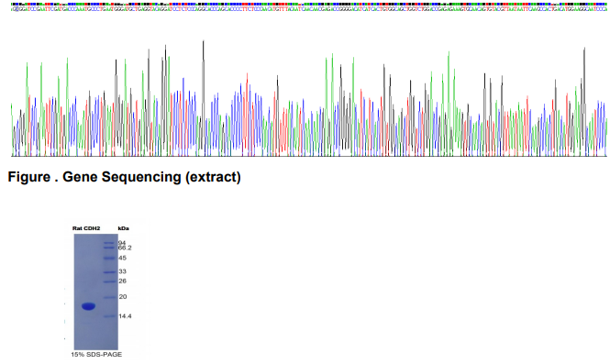Click the 33 kDa marker label
The width and height of the screenshot is (610, 364).
click(x=123, y=271)
